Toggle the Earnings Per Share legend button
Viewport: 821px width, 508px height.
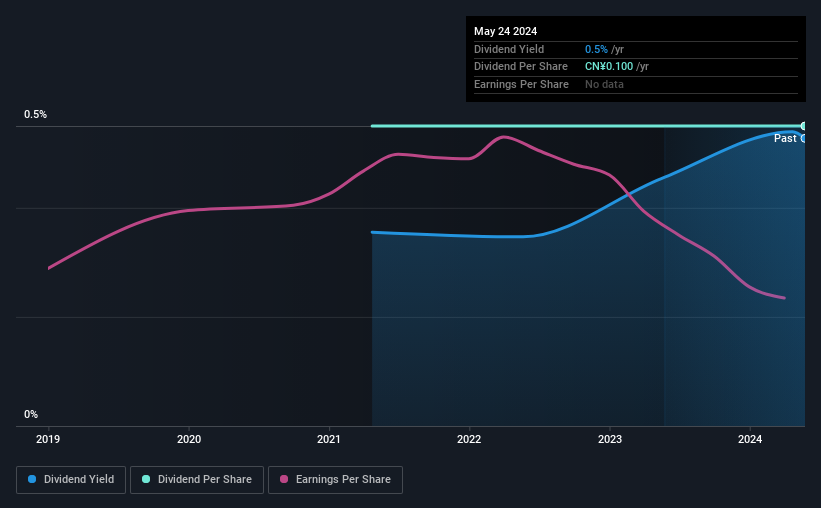(335, 480)
